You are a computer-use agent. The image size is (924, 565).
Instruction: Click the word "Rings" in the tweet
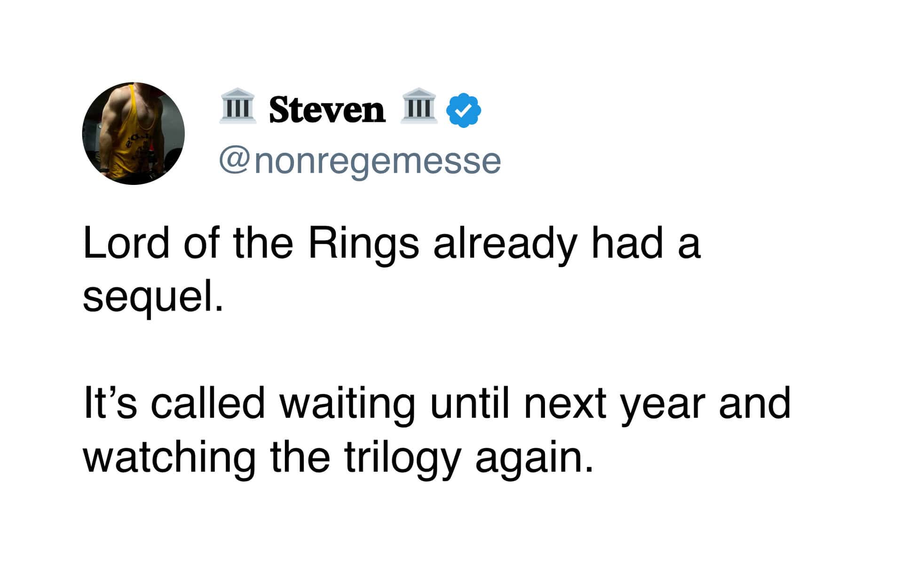pos(363,244)
